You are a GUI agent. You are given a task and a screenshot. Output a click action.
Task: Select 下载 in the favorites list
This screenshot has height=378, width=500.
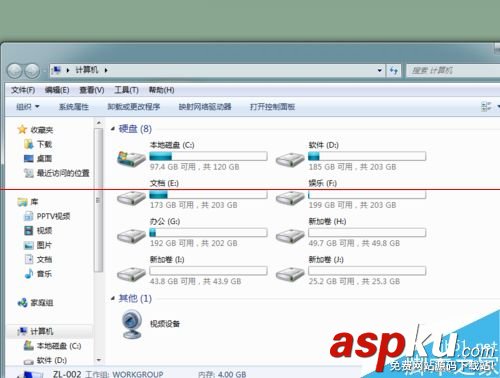(x=39, y=144)
